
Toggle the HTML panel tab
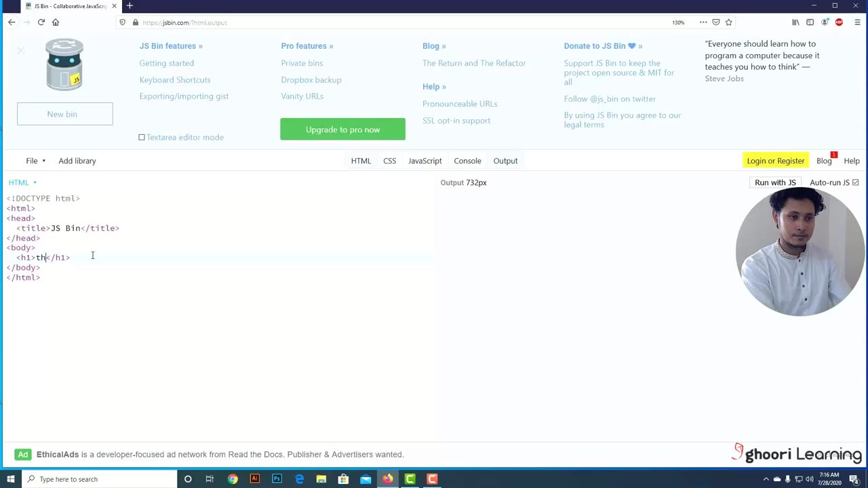pos(361,161)
